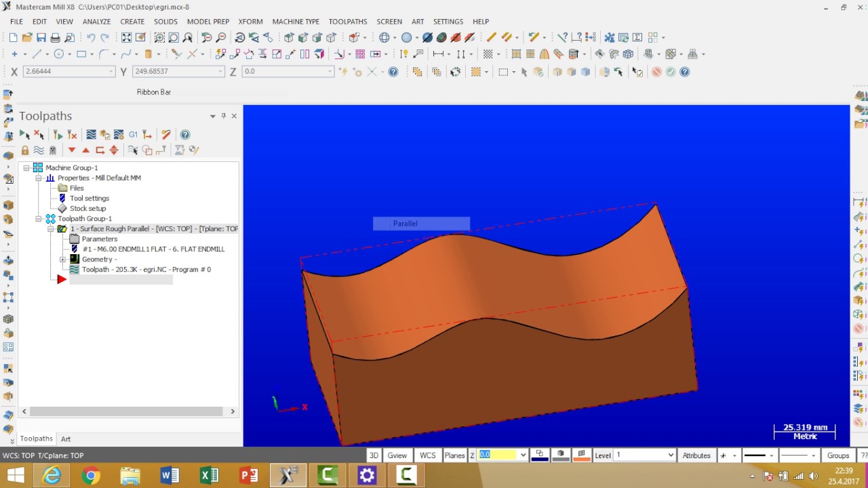
Task: Open the Level number dropdown
Action: click(671, 455)
